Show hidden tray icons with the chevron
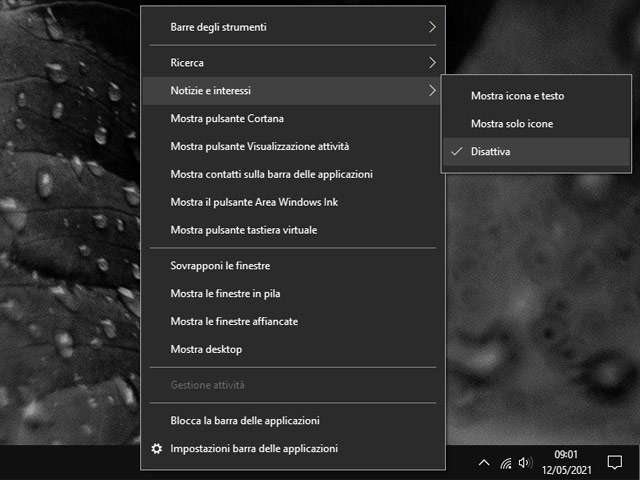640x480 pixels. pyautogui.click(x=484, y=463)
